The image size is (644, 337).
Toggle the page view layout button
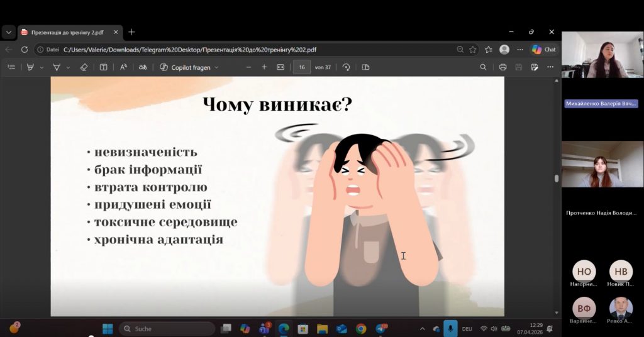pyautogui.click(x=366, y=67)
